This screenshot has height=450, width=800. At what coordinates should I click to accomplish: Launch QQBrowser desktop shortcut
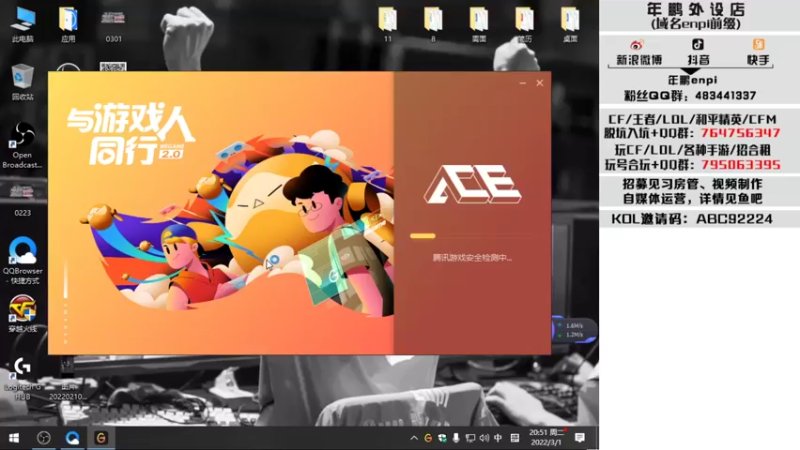[22, 259]
